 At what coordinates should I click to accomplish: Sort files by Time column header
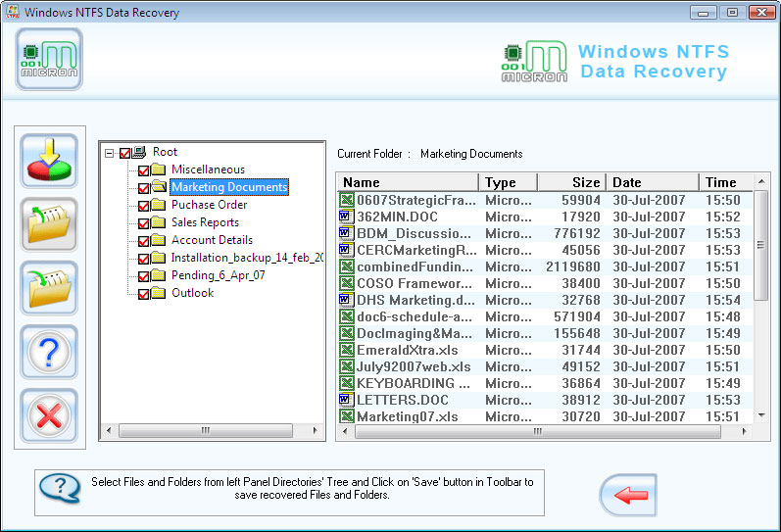726,182
